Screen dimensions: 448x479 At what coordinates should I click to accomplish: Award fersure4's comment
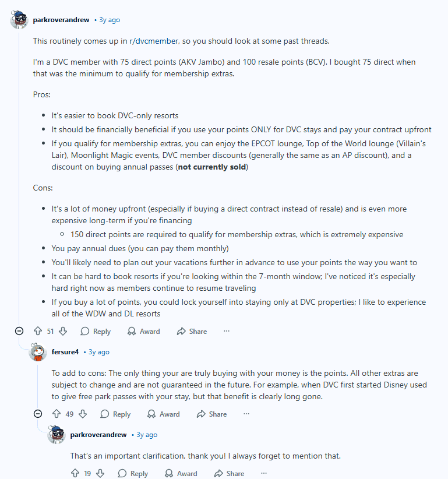(163, 414)
